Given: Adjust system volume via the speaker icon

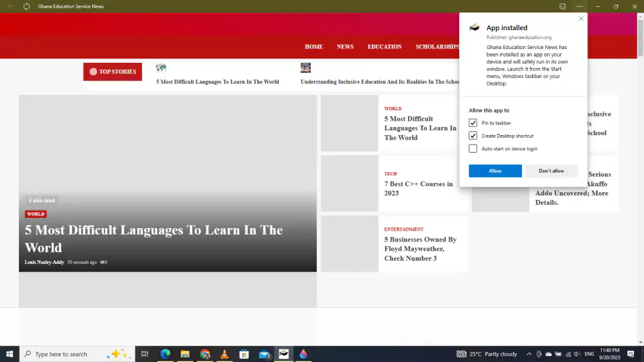Looking at the screenshot, I should (576, 354).
